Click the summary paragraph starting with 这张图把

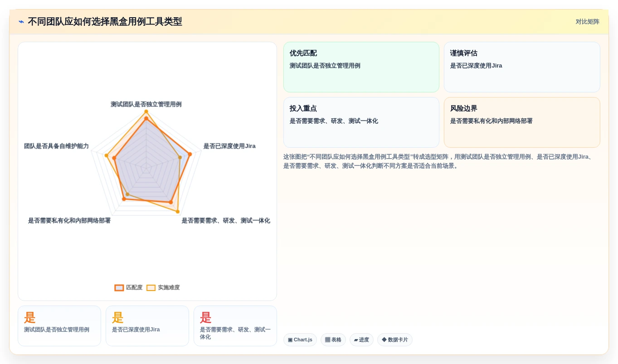tap(438, 161)
